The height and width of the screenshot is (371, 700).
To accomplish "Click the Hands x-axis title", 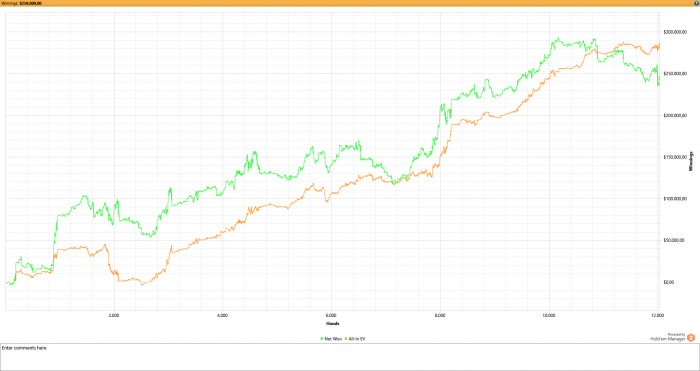I will coord(333,323).
